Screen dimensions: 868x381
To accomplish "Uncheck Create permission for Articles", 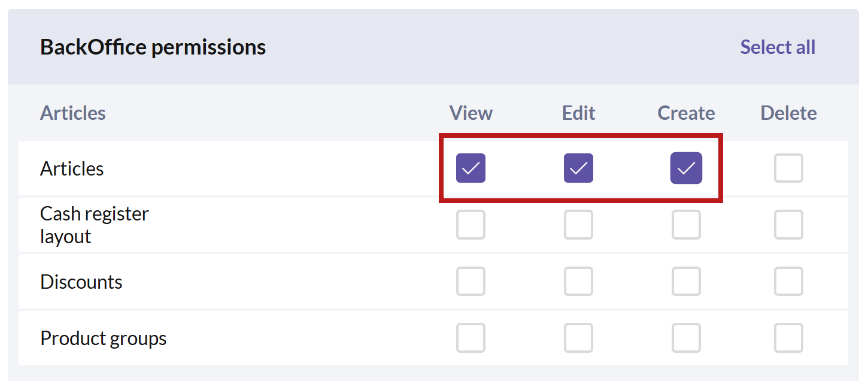I will [686, 168].
